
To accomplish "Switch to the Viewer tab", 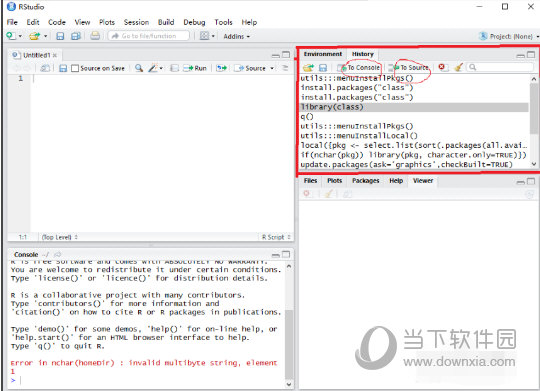I will coord(423,181).
